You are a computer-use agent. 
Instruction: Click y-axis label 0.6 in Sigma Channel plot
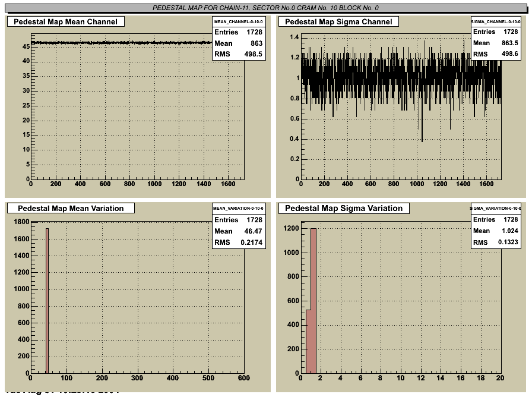pos(294,118)
